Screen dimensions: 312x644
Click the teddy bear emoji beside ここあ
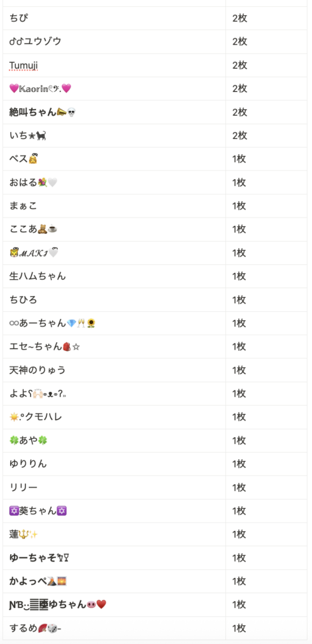click(x=42, y=229)
